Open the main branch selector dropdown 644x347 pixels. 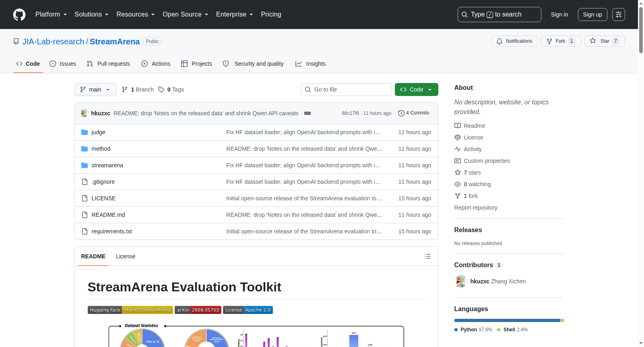[x=95, y=89]
